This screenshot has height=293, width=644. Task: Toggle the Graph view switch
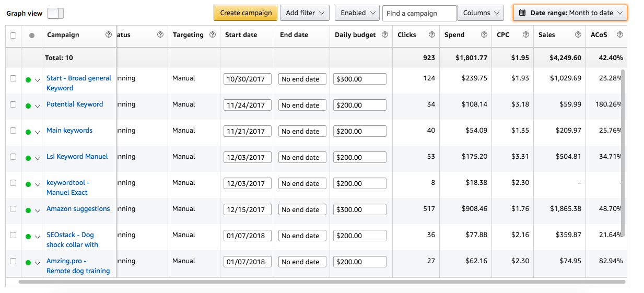(x=55, y=14)
